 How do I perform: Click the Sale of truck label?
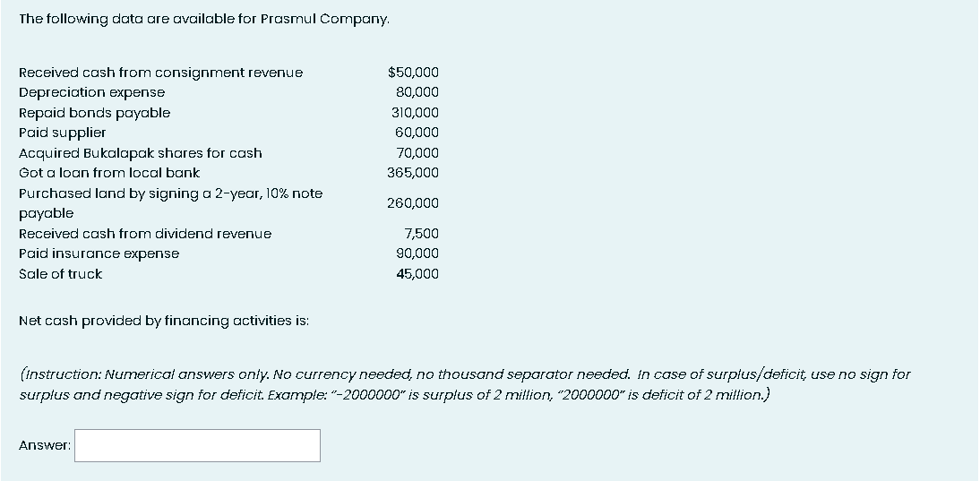coord(61,274)
